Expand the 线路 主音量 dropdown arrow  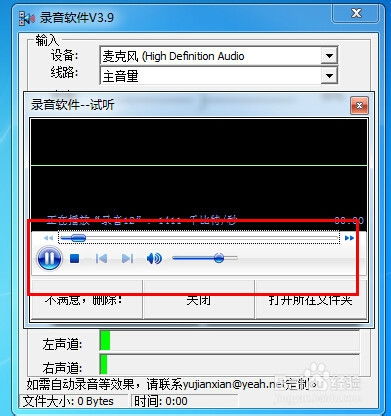[x=329, y=76]
